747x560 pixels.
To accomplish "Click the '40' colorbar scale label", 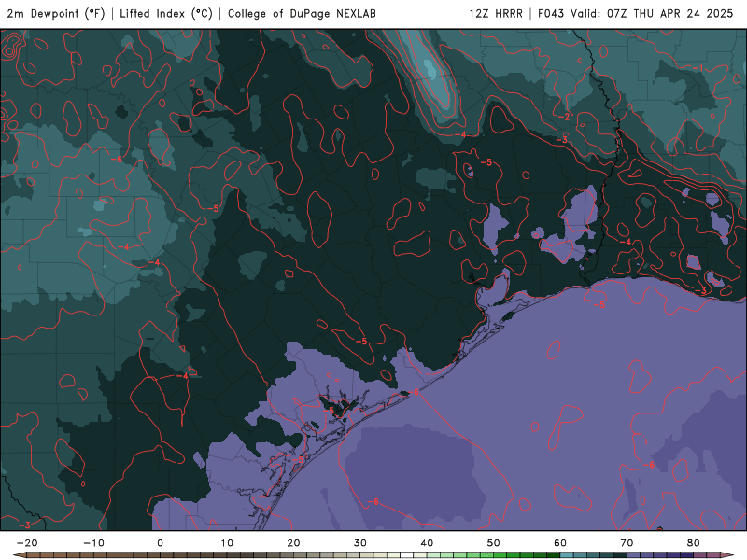I will [427, 543].
